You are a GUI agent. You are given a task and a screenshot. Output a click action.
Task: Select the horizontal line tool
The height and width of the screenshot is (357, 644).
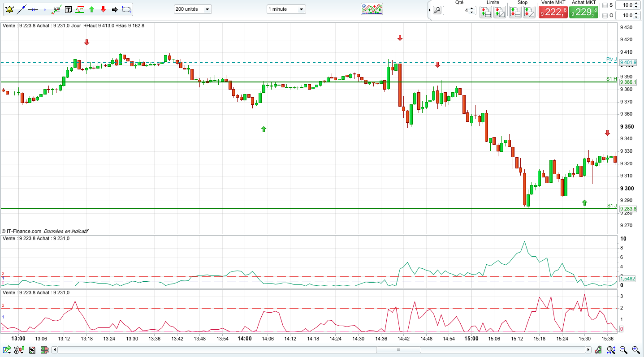pyautogui.click(x=33, y=9)
